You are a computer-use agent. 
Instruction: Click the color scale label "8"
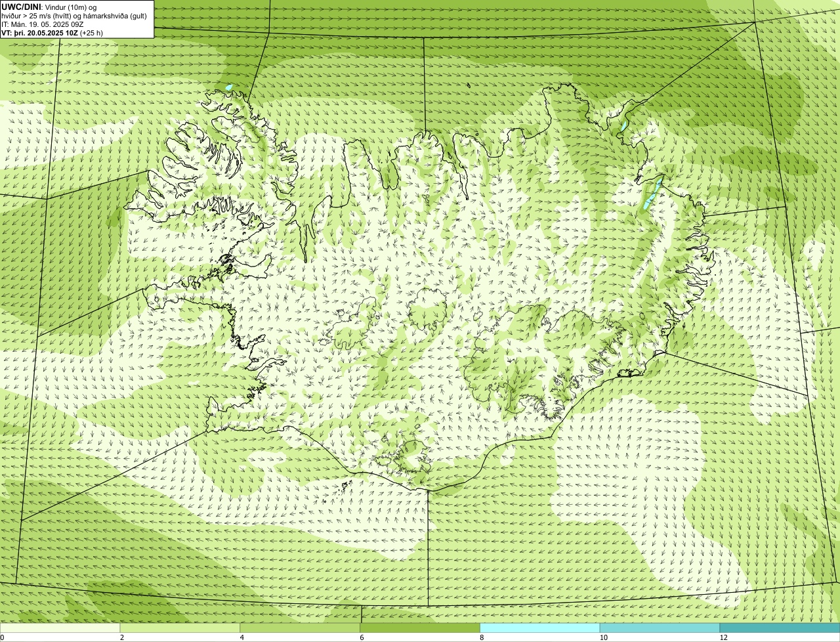pos(482,637)
